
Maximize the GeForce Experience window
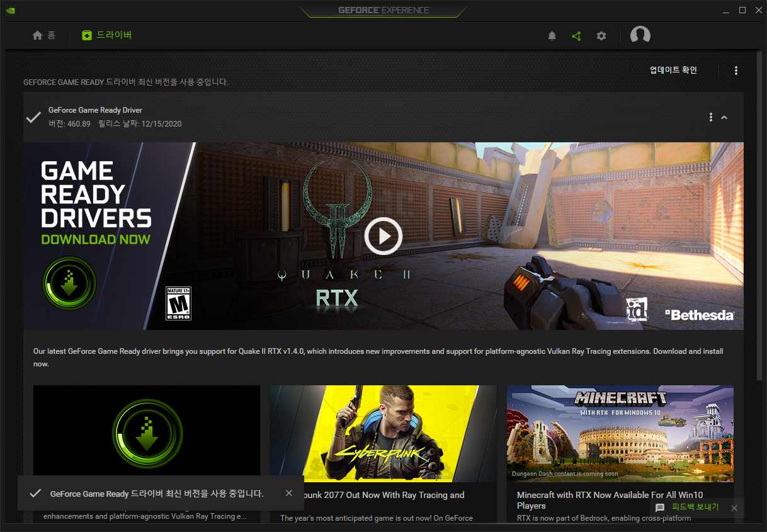(742, 10)
